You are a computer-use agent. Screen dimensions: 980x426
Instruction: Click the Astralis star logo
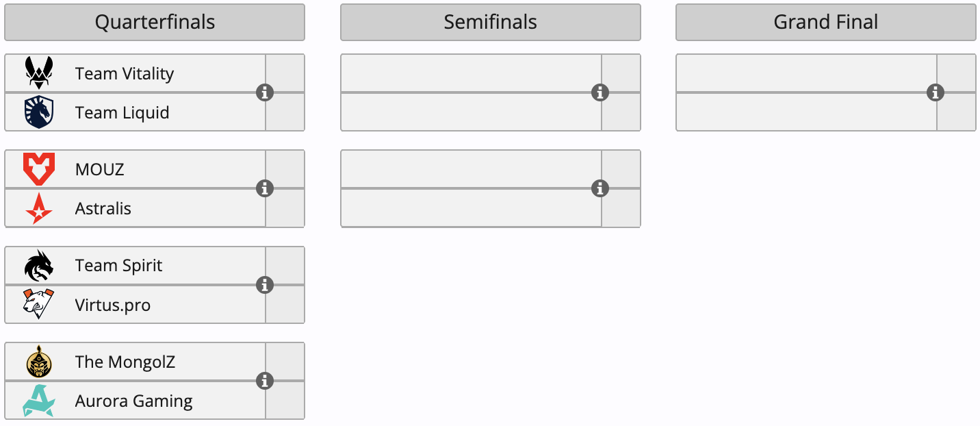39,208
